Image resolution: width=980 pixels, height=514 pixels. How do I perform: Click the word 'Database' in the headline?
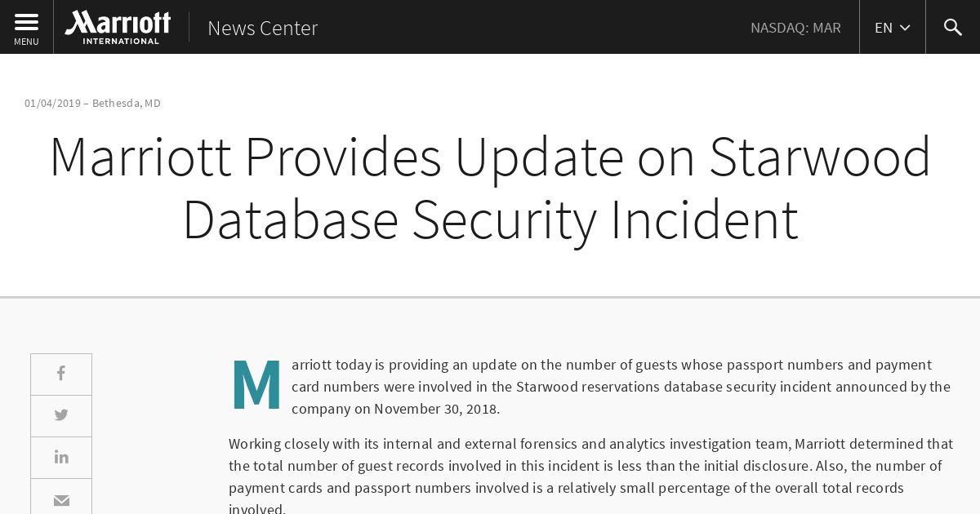click(290, 219)
